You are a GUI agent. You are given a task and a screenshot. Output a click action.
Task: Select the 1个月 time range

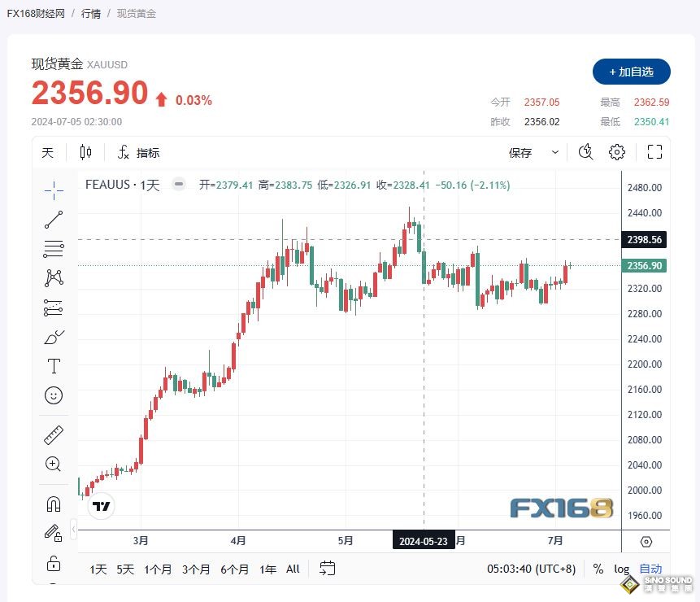coord(158,569)
